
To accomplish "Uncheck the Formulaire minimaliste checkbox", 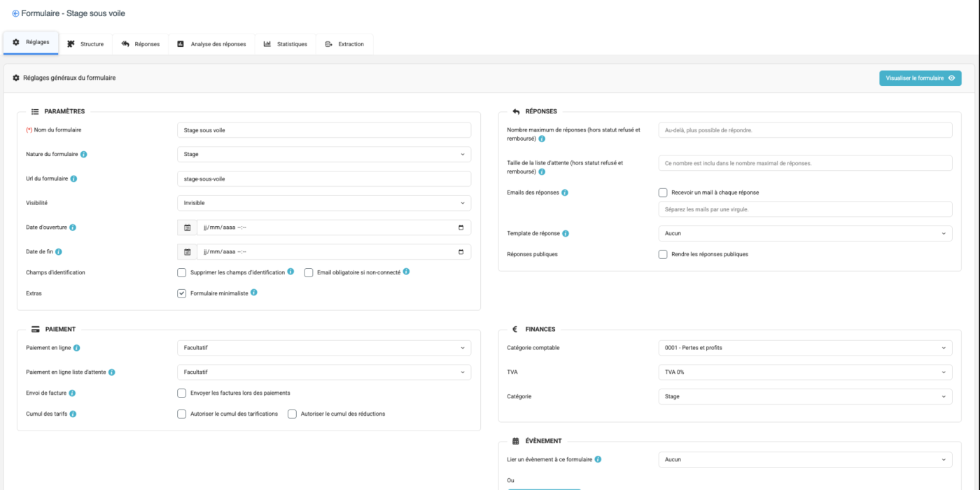I will click(x=182, y=293).
